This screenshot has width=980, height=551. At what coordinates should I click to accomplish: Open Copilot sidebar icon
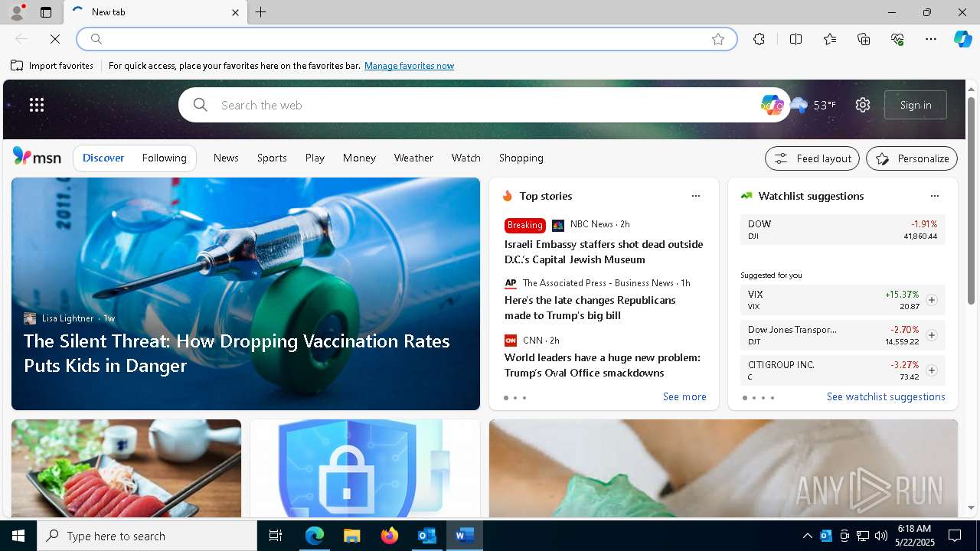click(x=962, y=39)
